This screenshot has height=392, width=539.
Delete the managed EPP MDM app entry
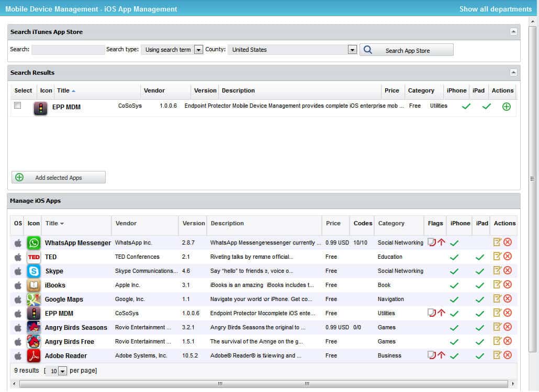[508, 313]
